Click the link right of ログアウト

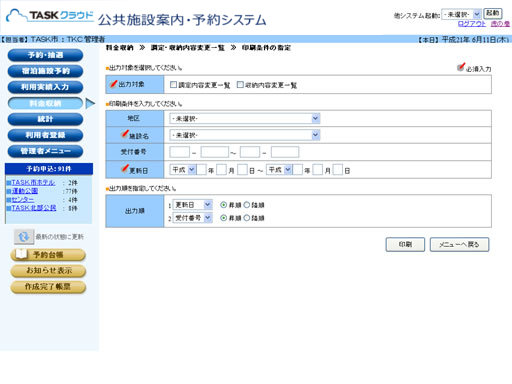pos(500,24)
